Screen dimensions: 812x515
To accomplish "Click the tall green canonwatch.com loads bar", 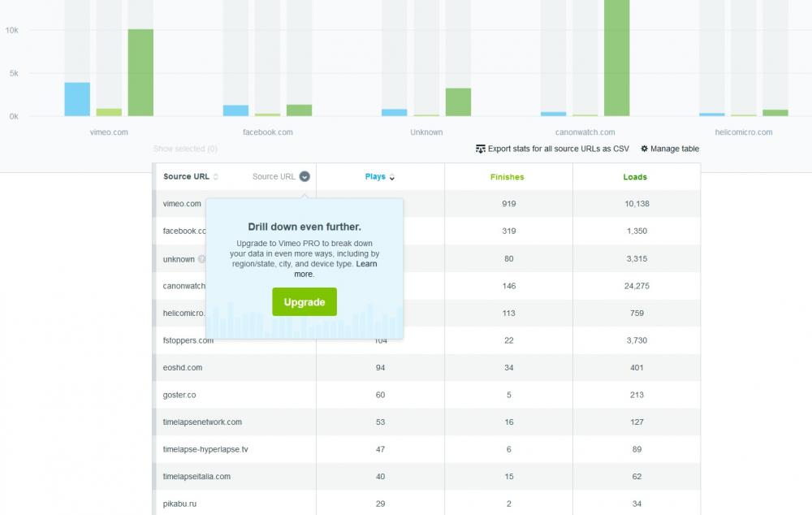I will tap(616, 57).
